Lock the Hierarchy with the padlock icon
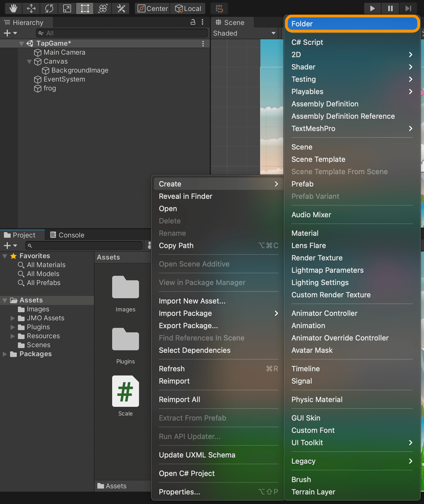424x504 pixels. click(x=193, y=22)
